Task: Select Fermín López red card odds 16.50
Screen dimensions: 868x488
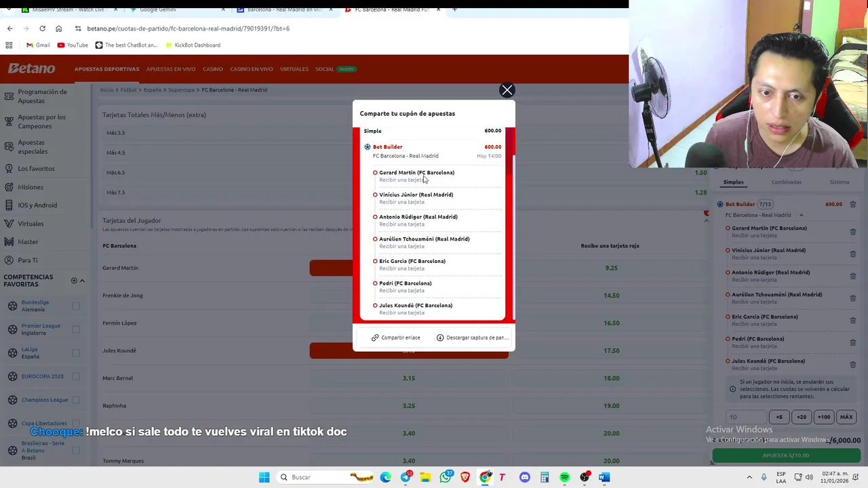Action: coord(611,323)
